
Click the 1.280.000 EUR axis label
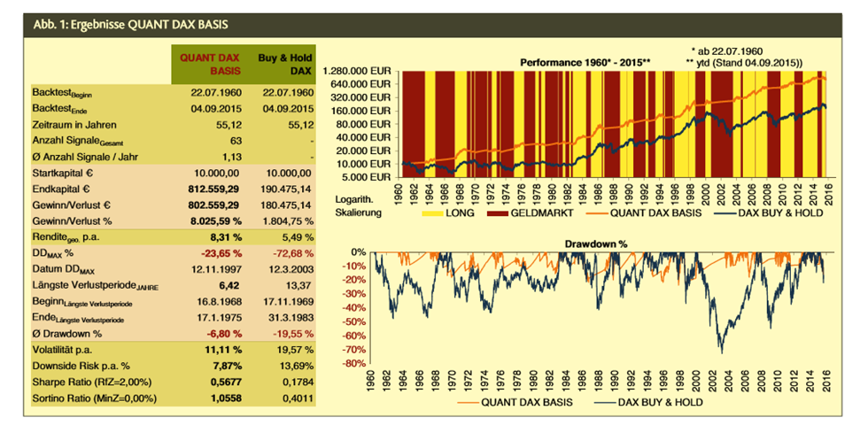[x=358, y=72]
